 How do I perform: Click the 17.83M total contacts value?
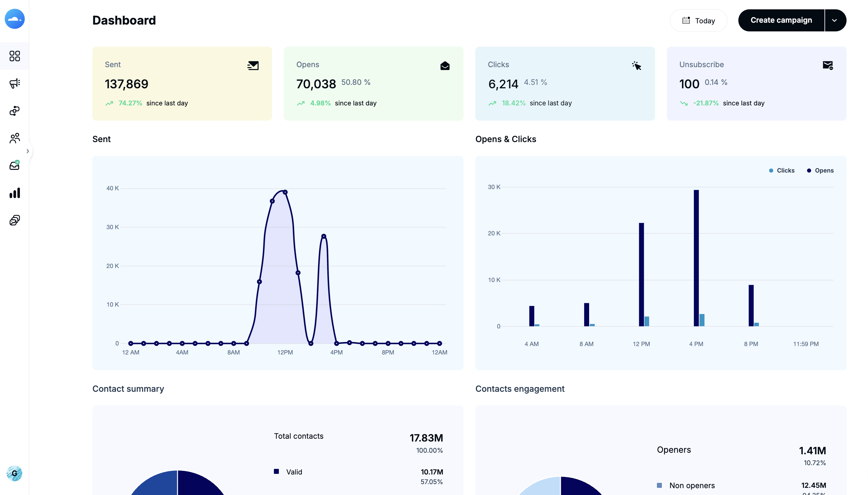(x=426, y=438)
